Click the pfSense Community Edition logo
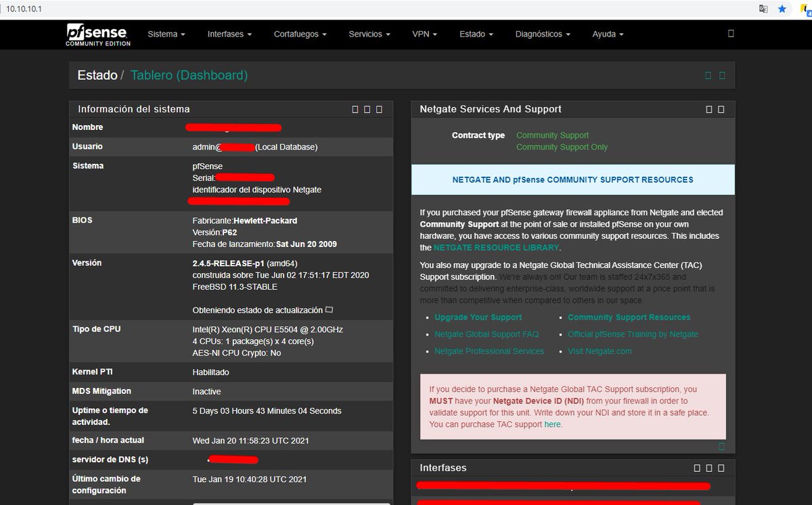Screen dimensions: 812x505 click(x=98, y=35)
